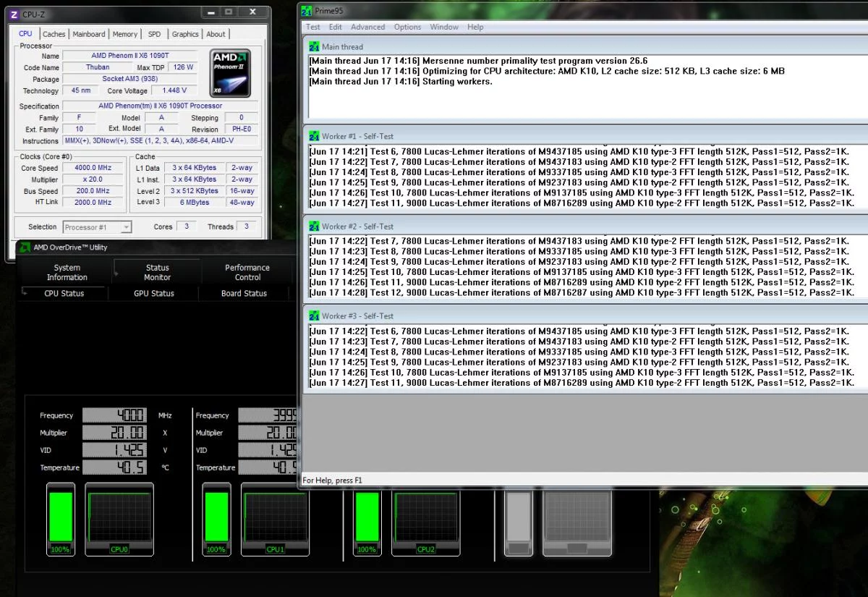Click the HT Link 2000.0 MHz field
The width and height of the screenshot is (868, 597).
click(94, 203)
